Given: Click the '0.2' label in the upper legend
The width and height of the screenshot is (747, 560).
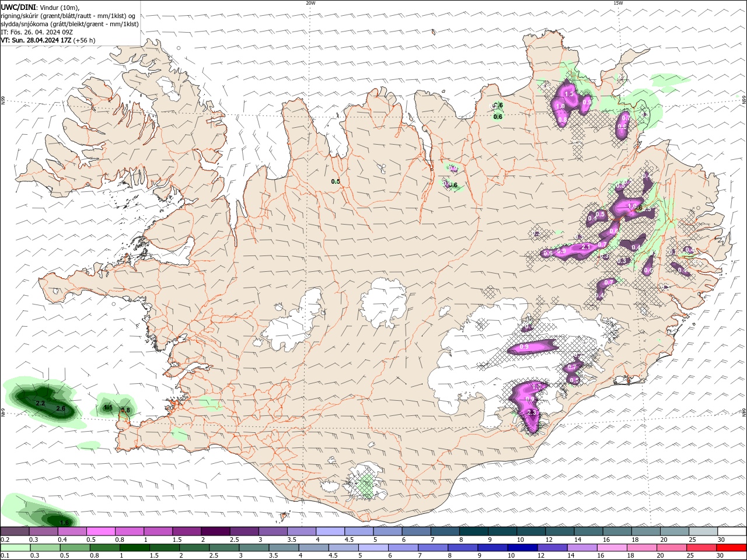Looking at the screenshot, I should (x=5, y=540).
